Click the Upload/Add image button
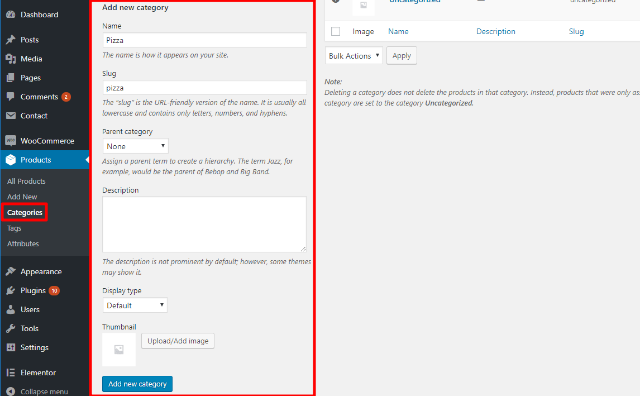The image size is (640, 396). click(178, 341)
